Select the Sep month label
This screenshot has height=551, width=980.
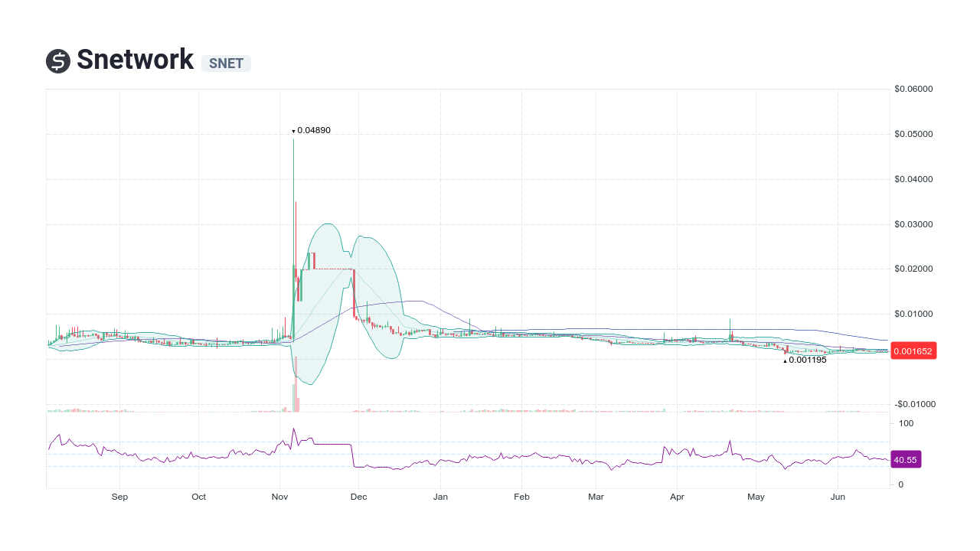pyautogui.click(x=119, y=497)
